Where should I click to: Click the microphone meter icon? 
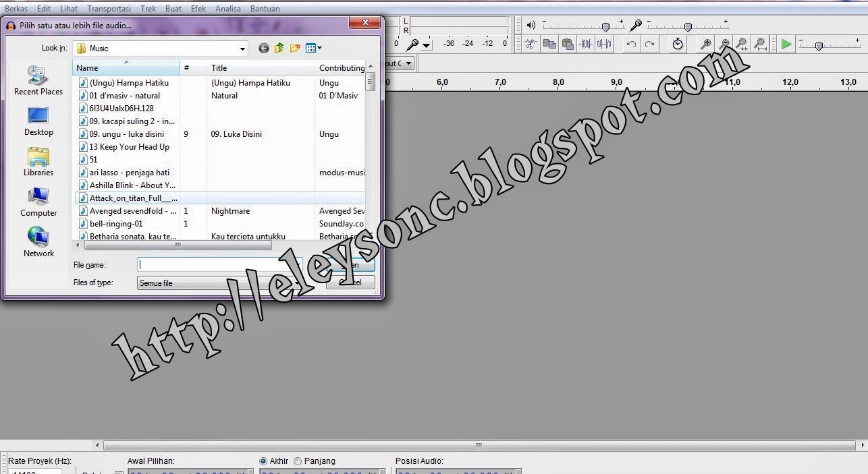411,45
